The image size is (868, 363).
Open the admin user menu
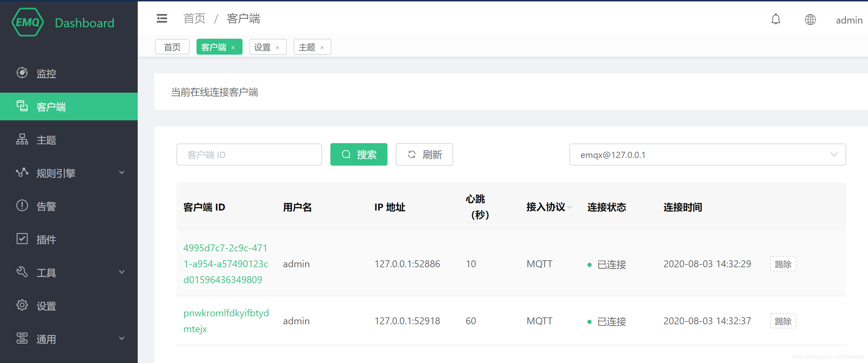coord(849,20)
